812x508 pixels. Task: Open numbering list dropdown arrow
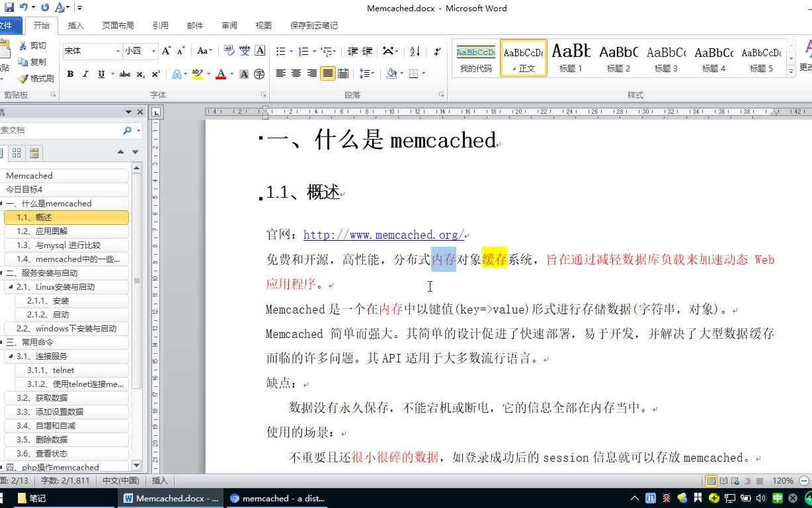tap(313, 51)
